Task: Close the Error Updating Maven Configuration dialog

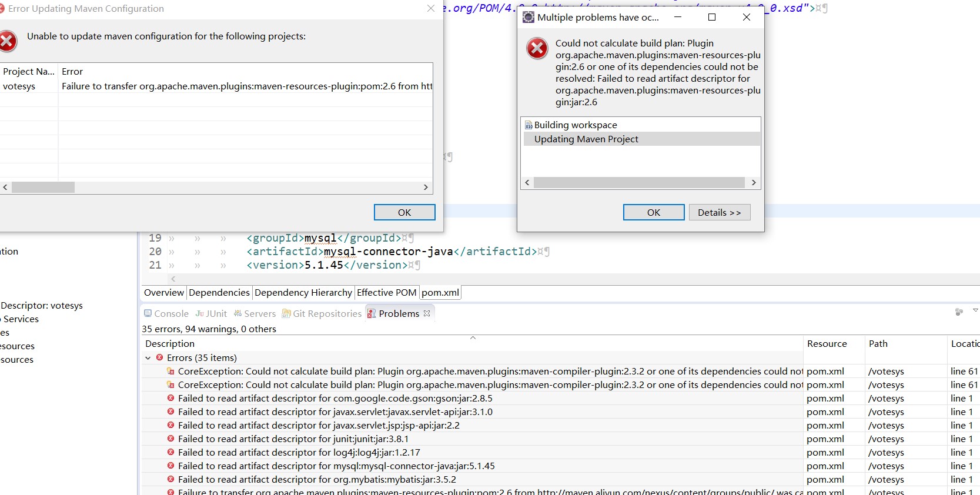Action: (431, 8)
